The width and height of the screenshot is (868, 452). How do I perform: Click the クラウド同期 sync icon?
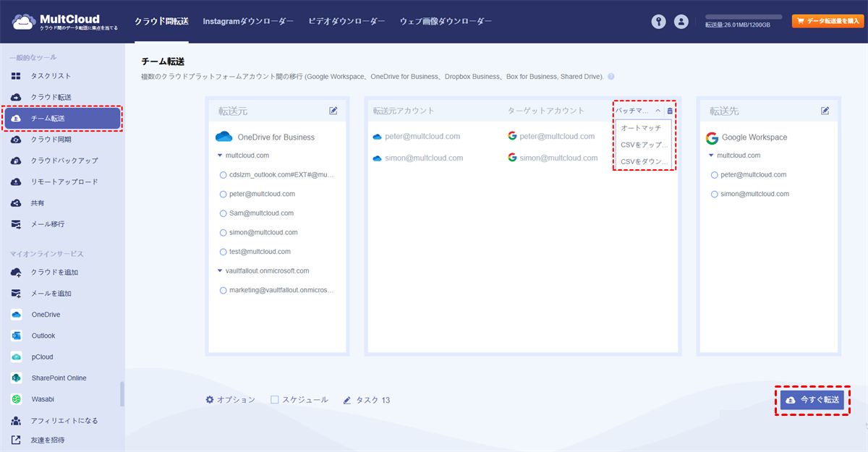click(16, 140)
